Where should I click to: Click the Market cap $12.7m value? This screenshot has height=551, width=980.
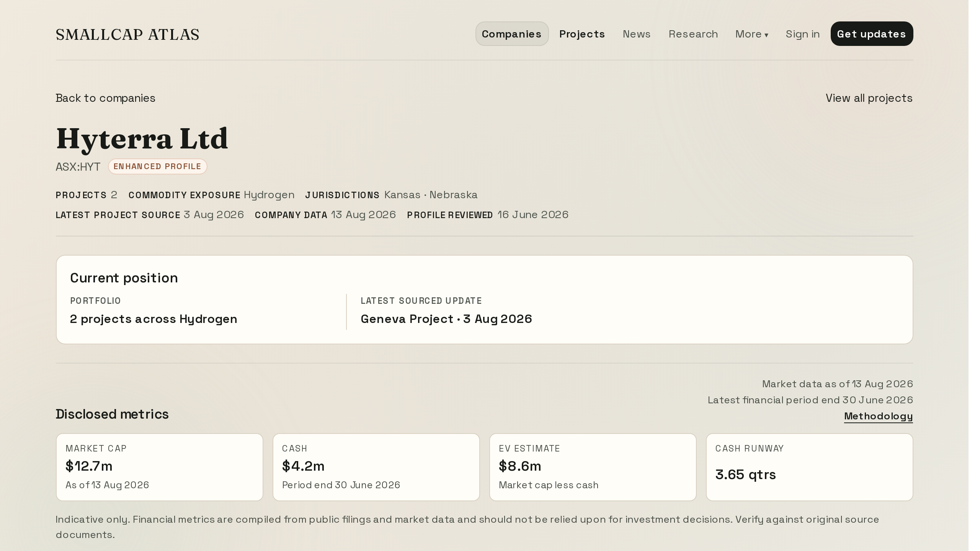pos(89,466)
